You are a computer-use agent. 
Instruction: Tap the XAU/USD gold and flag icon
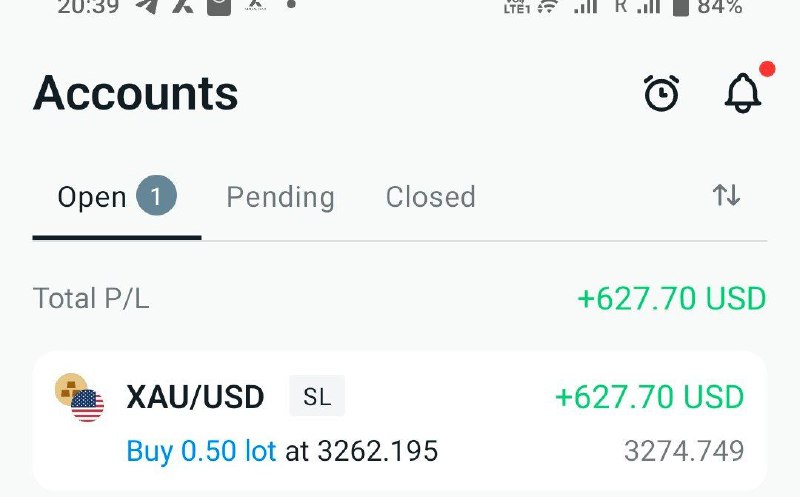point(80,397)
